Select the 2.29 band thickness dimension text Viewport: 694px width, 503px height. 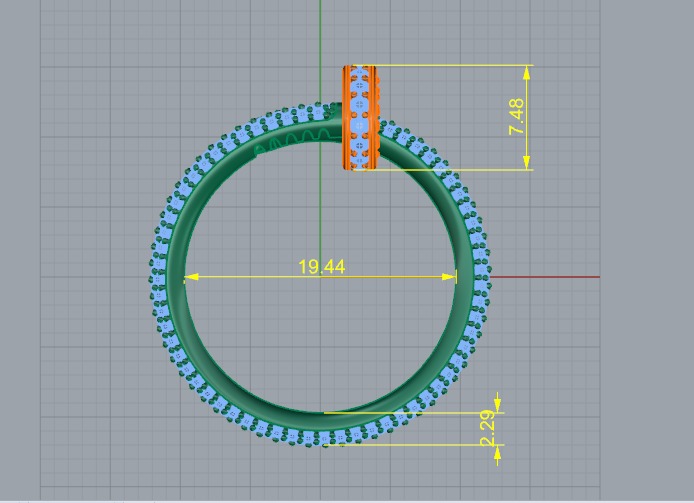pyautogui.click(x=488, y=428)
